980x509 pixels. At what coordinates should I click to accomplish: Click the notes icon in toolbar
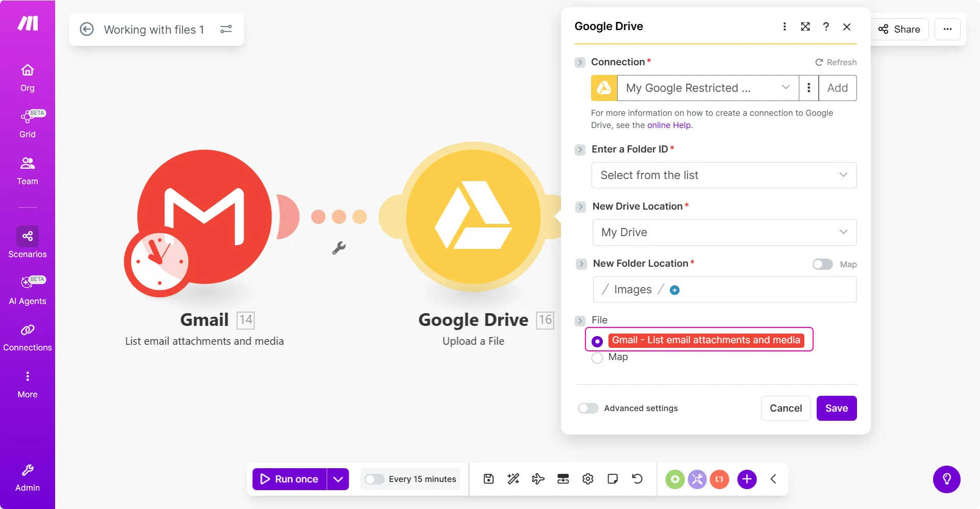click(612, 479)
